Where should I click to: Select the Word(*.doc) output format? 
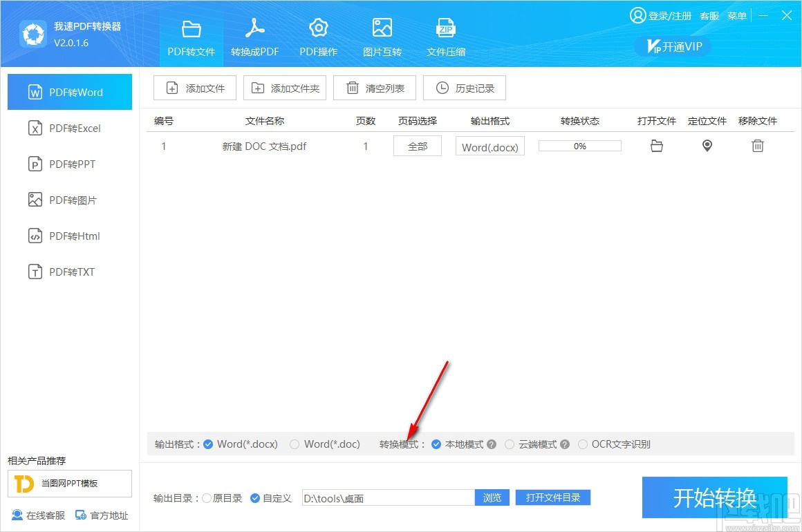click(x=294, y=444)
